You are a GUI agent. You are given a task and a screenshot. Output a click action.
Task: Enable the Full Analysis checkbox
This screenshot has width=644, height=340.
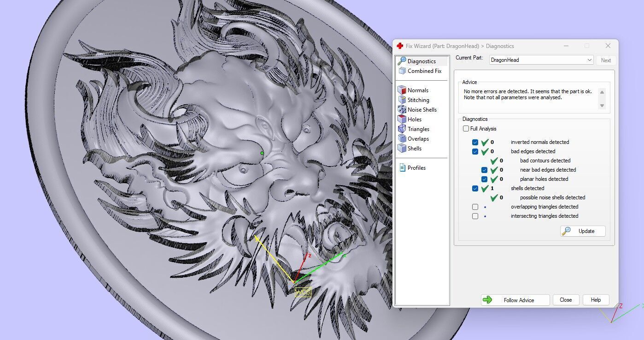pos(466,129)
